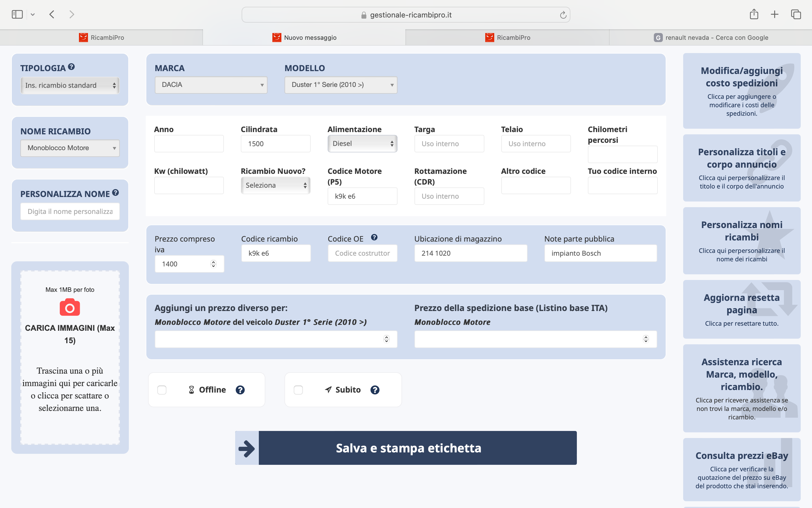The width and height of the screenshot is (812, 508).
Task: Show the tab overview icon
Action: [796, 14]
